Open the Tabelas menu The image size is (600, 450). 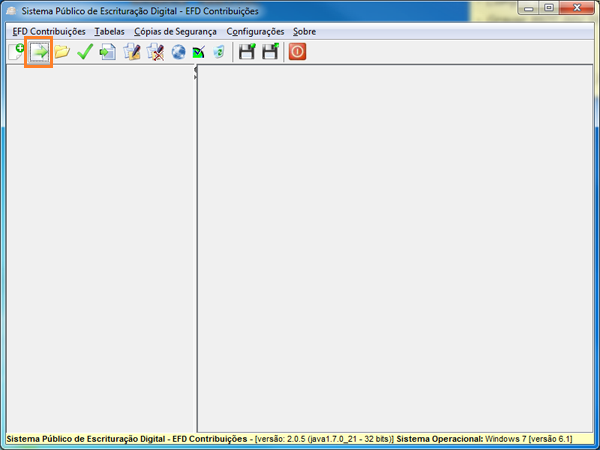pyautogui.click(x=109, y=31)
